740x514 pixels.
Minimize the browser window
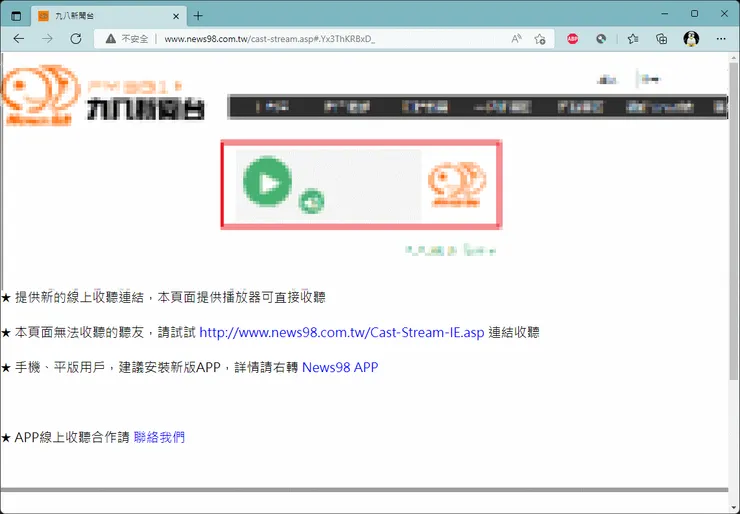(x=665, y=14)
